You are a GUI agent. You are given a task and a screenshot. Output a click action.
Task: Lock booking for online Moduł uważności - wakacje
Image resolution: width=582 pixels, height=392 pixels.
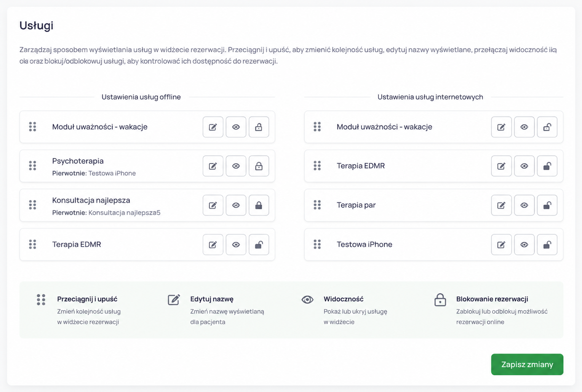coord(547,127)
